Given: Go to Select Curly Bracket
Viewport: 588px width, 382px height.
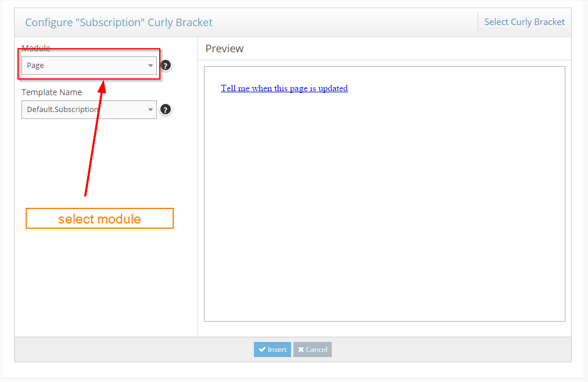Looking at the screenshot, I should click(524, 22).
